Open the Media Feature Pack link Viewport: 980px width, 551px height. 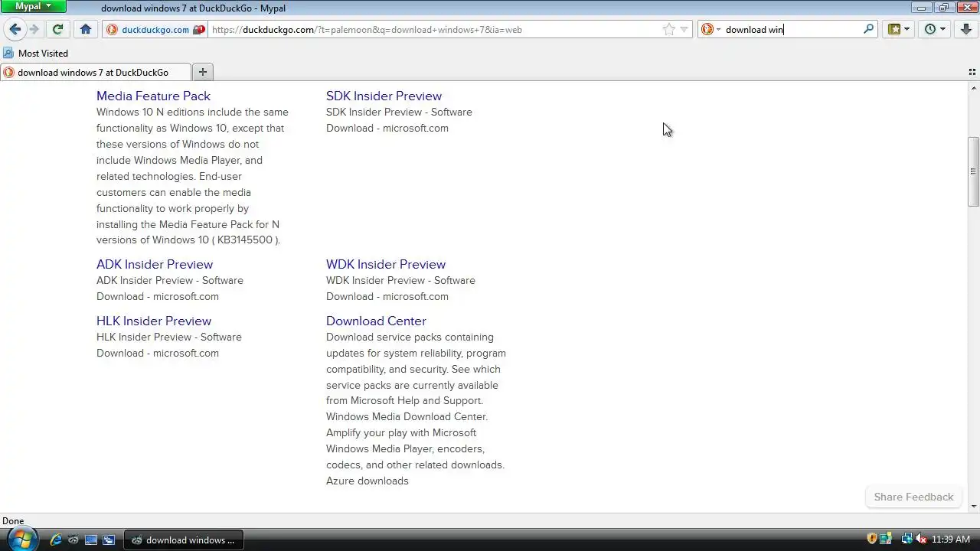(x=153, y=96)
